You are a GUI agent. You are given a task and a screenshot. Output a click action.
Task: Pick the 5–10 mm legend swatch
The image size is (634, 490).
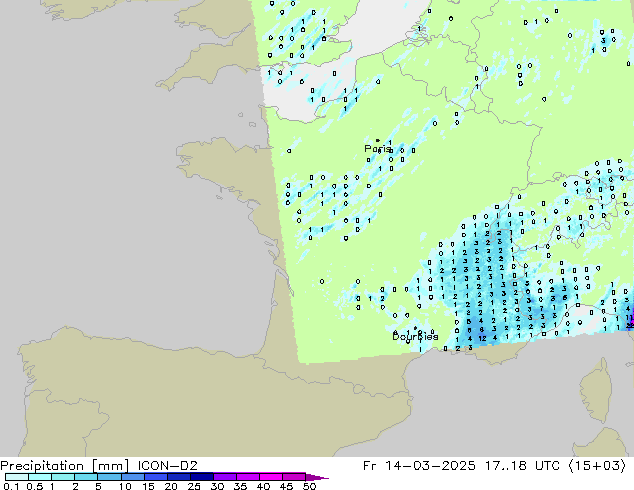pyautogui.click(x=109, y=477)
